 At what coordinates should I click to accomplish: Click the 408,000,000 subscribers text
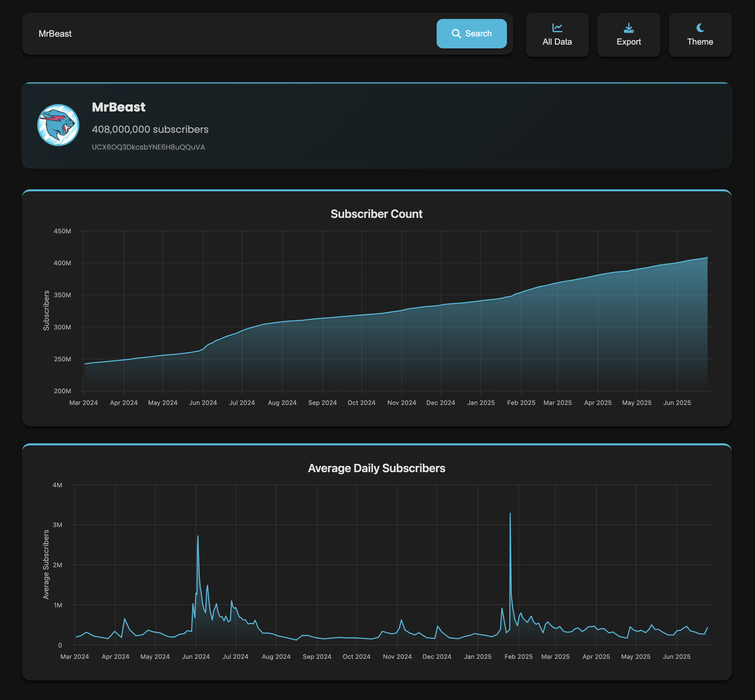tap(150, 130)
